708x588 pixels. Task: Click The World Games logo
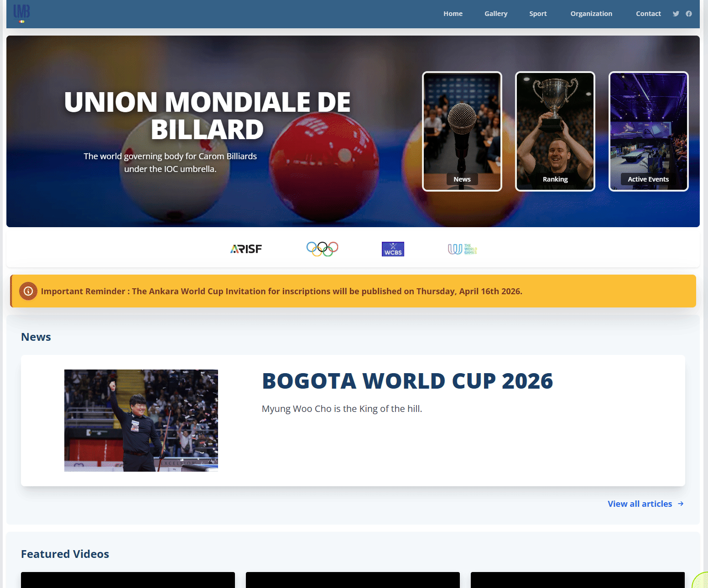pyautogui.click(x=462, y=249)
